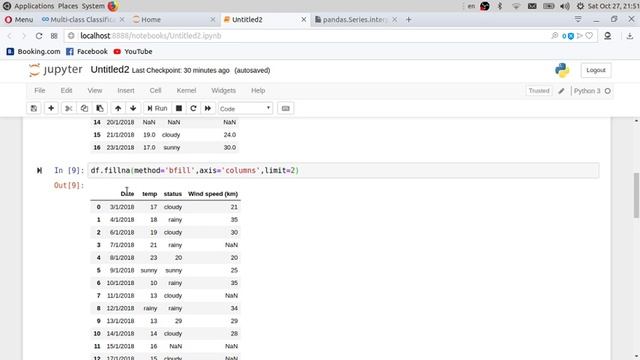Interrupt the kernel with the stop icon

coord(179,109)
